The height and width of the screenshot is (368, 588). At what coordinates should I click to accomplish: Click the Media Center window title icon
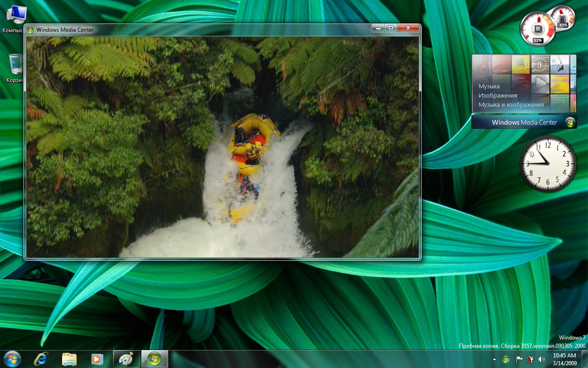click(30, 30)
